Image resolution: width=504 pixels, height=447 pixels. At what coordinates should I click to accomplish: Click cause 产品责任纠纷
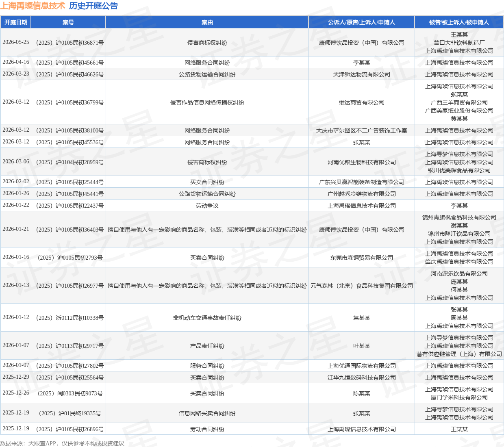(207, 346)
